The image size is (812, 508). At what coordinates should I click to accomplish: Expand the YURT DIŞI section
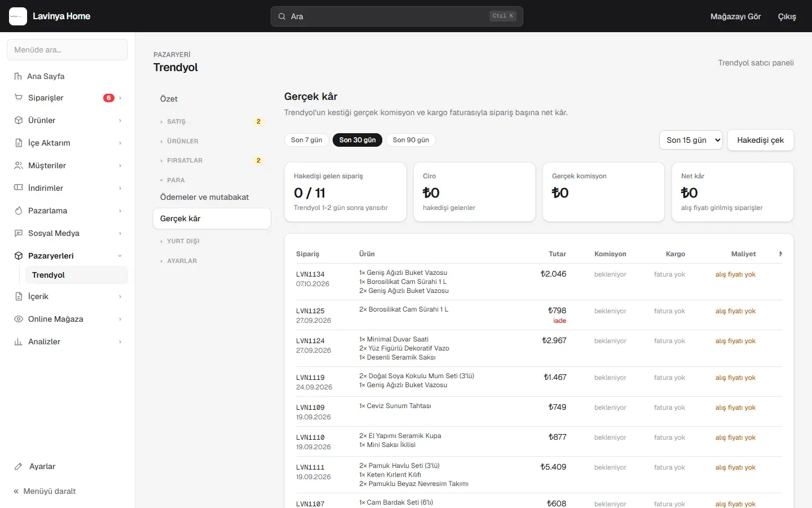[212, 241]
